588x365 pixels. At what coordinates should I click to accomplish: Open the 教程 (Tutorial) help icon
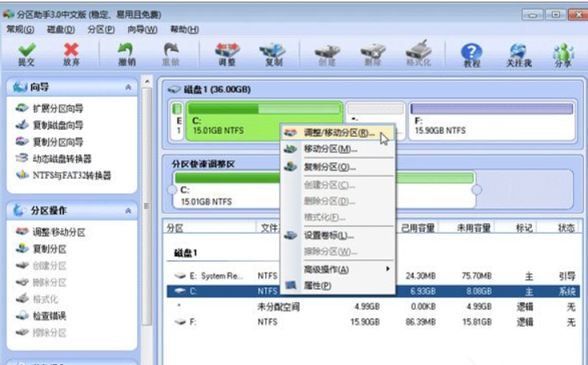click(471, 54)
